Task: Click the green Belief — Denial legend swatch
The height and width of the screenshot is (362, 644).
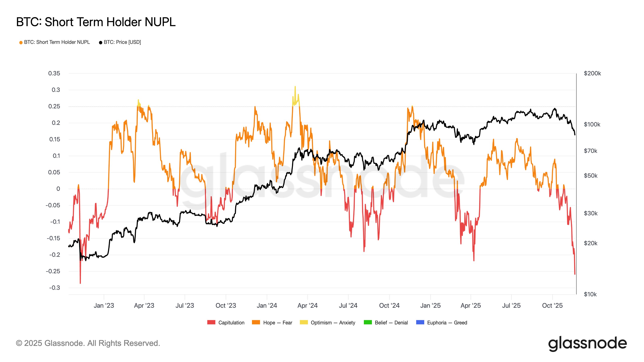Action: pos(368,322)
